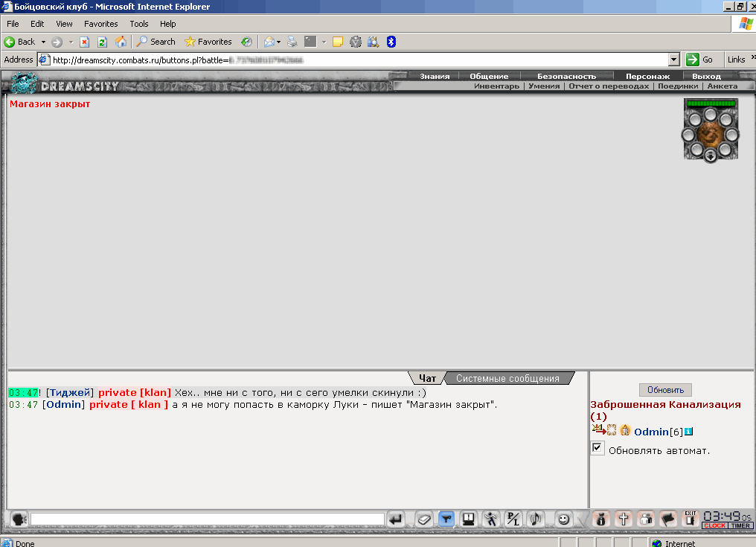
Task: Click the Search toolbar button
Action: (156, 42)
